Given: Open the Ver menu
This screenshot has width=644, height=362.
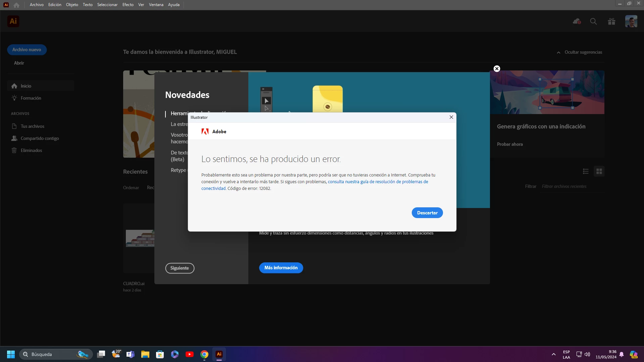Looking at the screenshot, I should [x=141, y=5].
